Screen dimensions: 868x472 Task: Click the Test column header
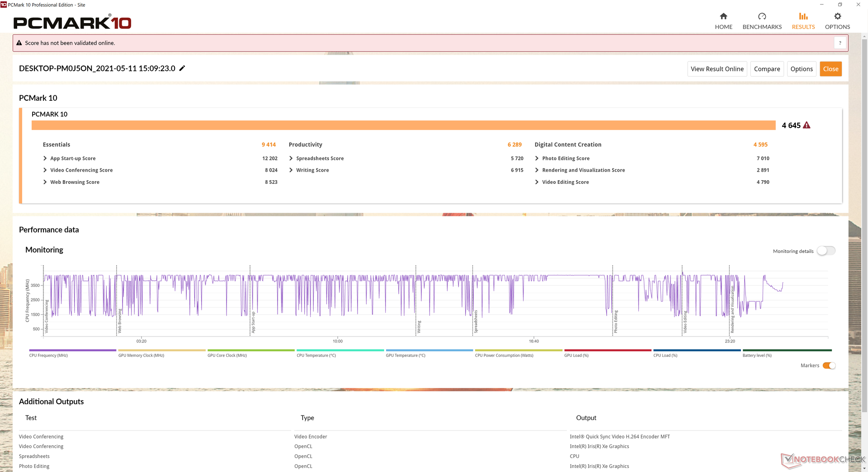click(x=31, y=418)
